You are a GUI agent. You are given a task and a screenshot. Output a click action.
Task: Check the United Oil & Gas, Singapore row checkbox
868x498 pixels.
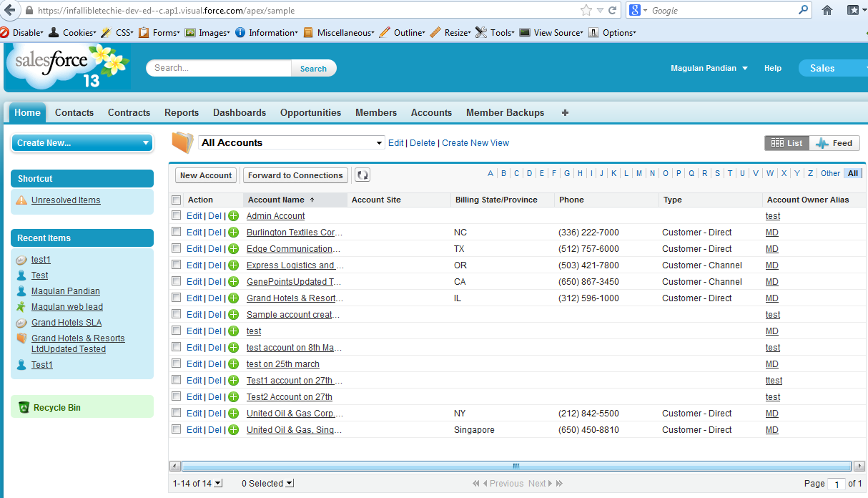coord(177,429)
